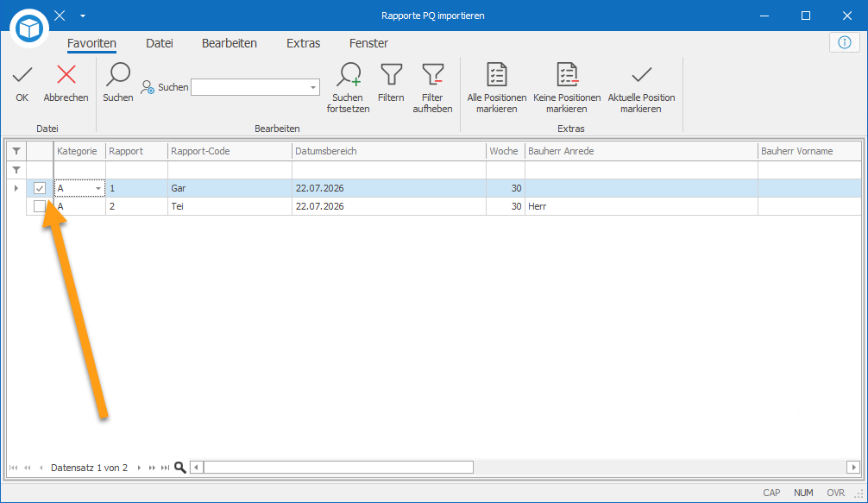Click Aktuelle Position markieren checkmark
Screen dimensions: 868x503
coord(642,75)
